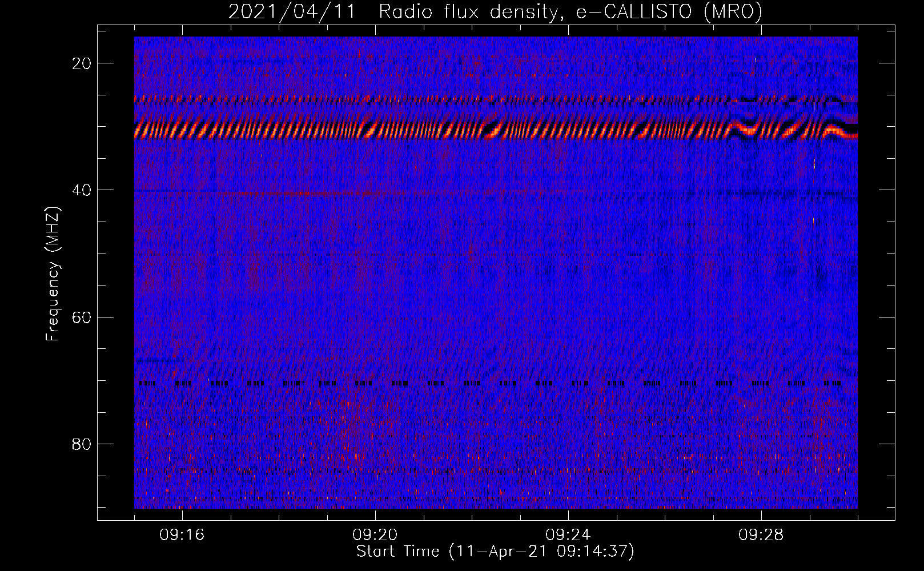Click the frequency tick label 40
Image resolution: width=924 pixels, height=571 pixels.
coord(82,190)
